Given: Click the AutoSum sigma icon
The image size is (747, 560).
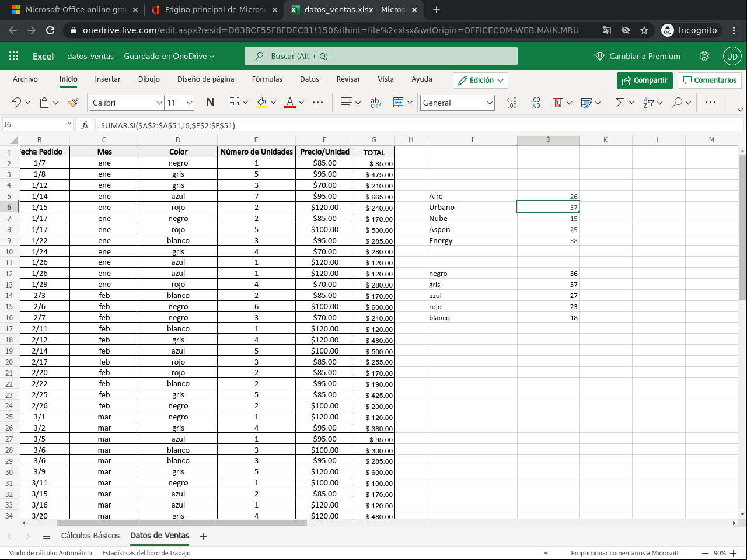Looking at the screenshot, I should [x=620, y=103].
